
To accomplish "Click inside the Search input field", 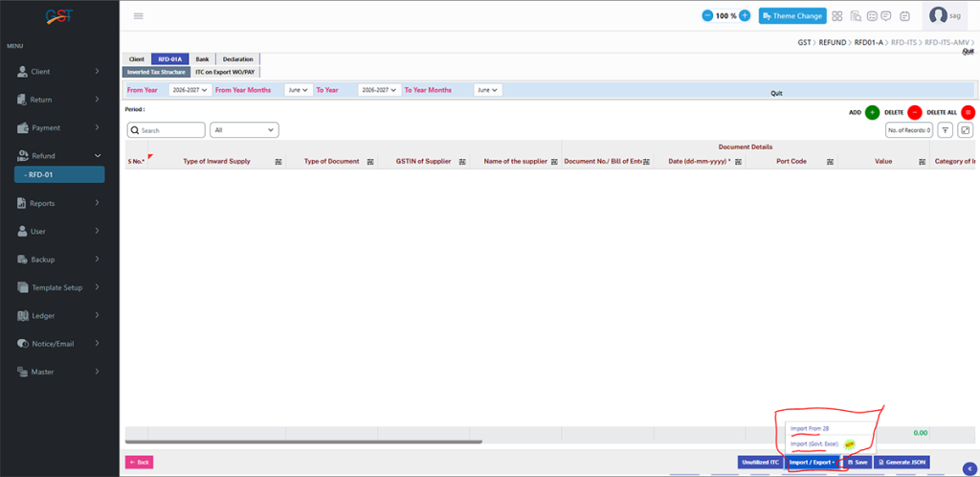I will (167, 130).
